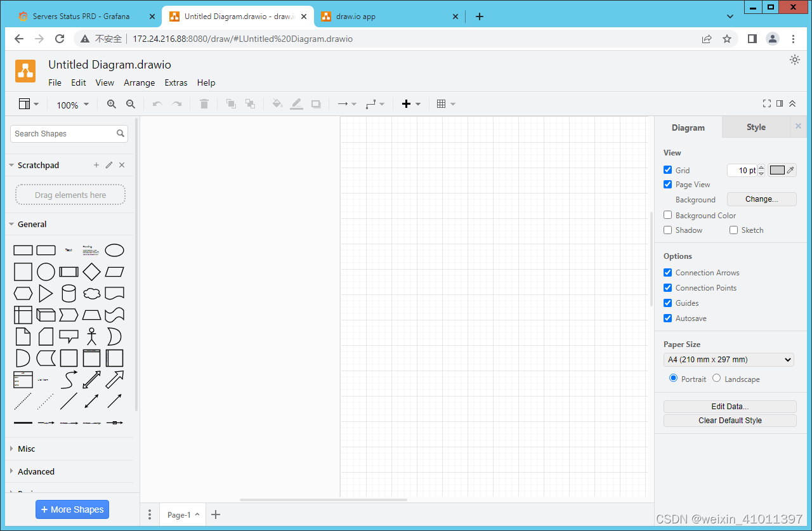Click the More Shapes button

[72, 509]
